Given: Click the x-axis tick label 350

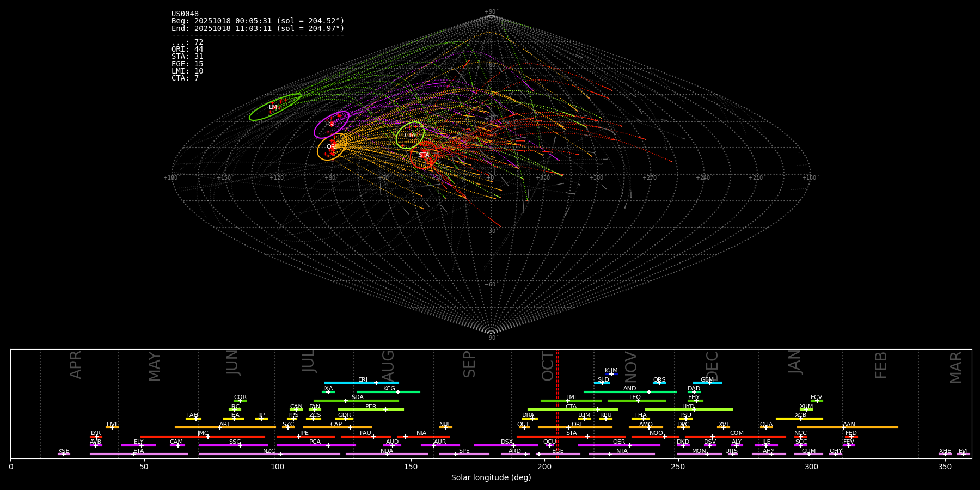Looking at the screenshot, I should (x=945, y=467).
